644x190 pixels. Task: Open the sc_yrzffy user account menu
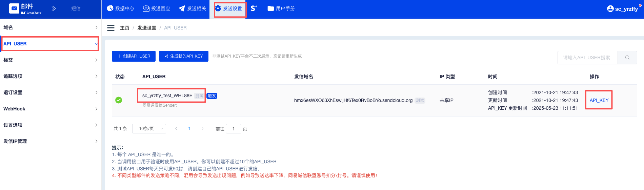coord(623,9)
